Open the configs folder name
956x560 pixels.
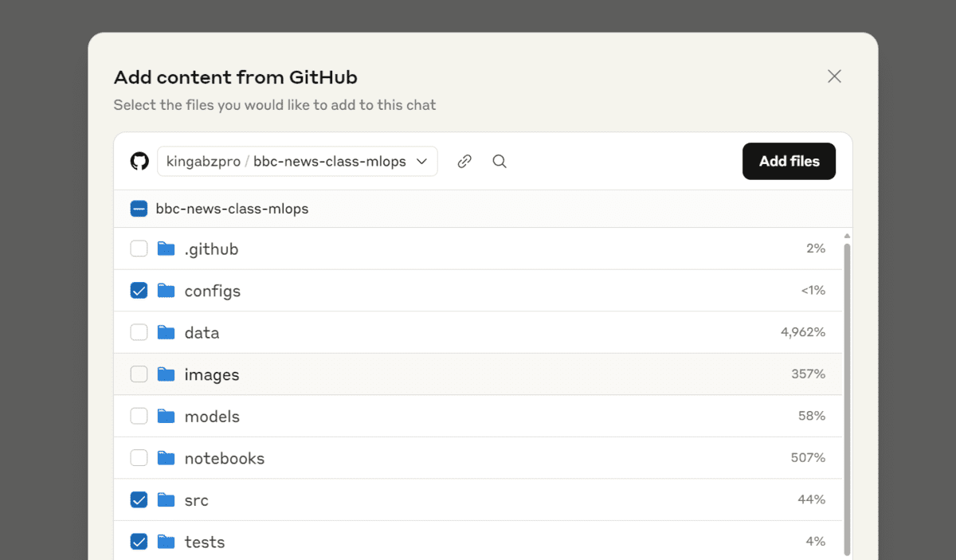(213, 292)
